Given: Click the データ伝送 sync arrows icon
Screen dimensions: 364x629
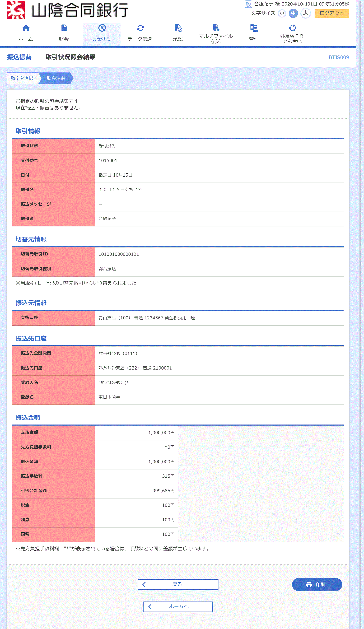Looking at the screenshot, I should point(140,28).
